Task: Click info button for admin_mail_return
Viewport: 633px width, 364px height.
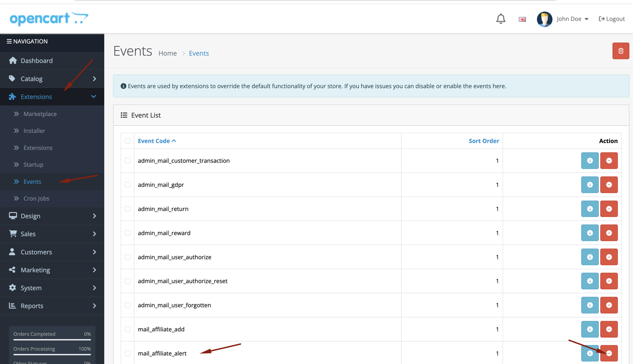Action: pyautogui.click(x=590, y=209)
